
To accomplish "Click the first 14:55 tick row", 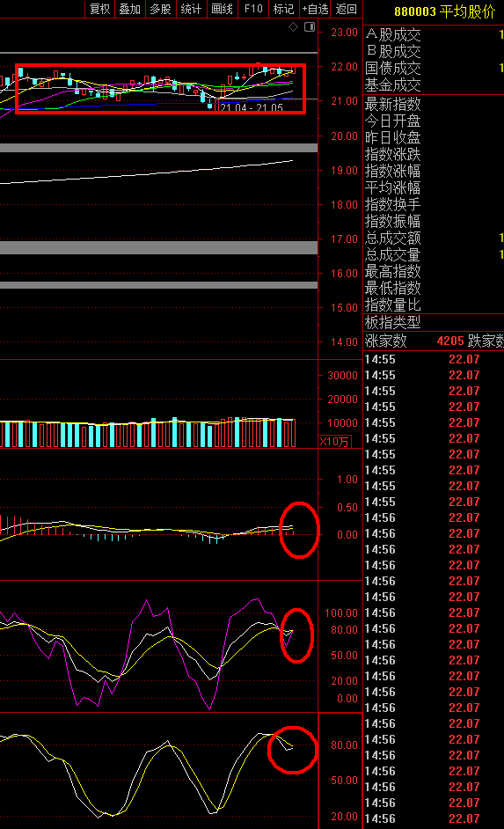I will pyautogui.click(x=434, y=360).
